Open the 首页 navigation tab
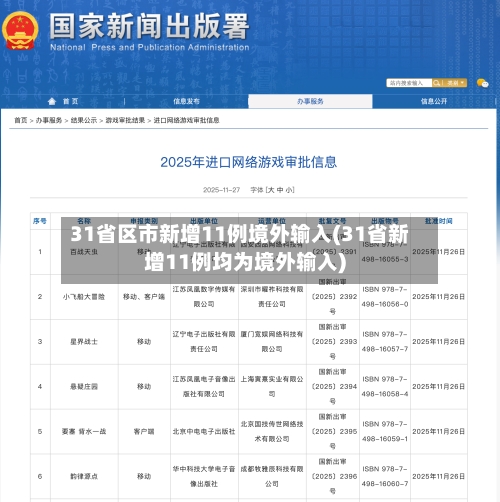 coord(71,101)
